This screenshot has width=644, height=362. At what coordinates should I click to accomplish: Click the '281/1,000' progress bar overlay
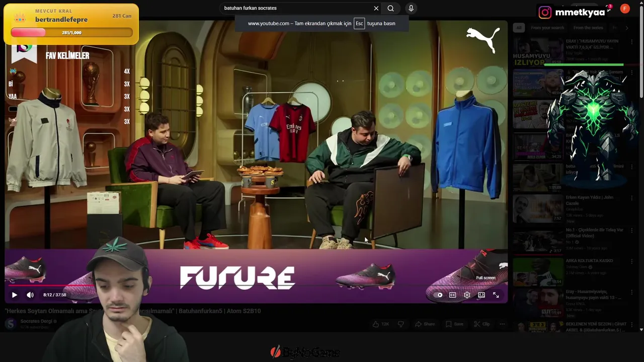tap(71, 33)
